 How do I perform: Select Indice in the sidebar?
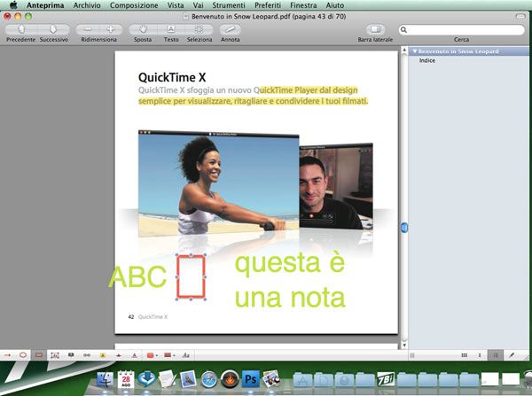(x=427, y=60)
